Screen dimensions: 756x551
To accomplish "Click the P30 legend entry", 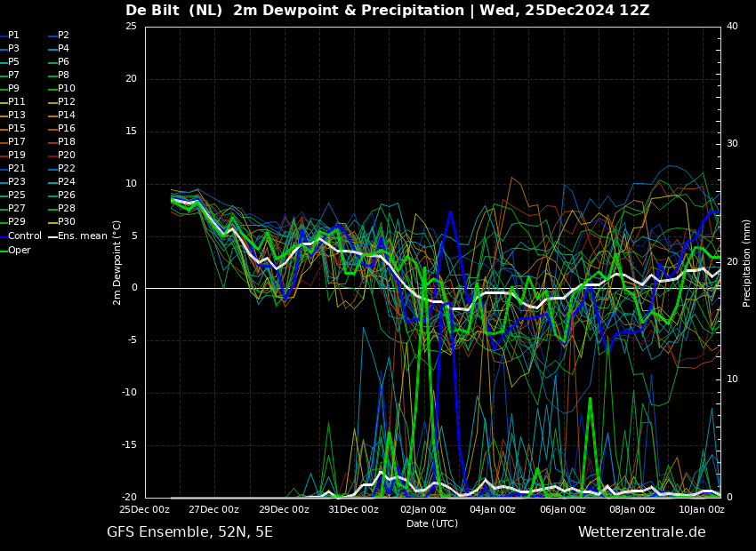I will tap(61, 221).
